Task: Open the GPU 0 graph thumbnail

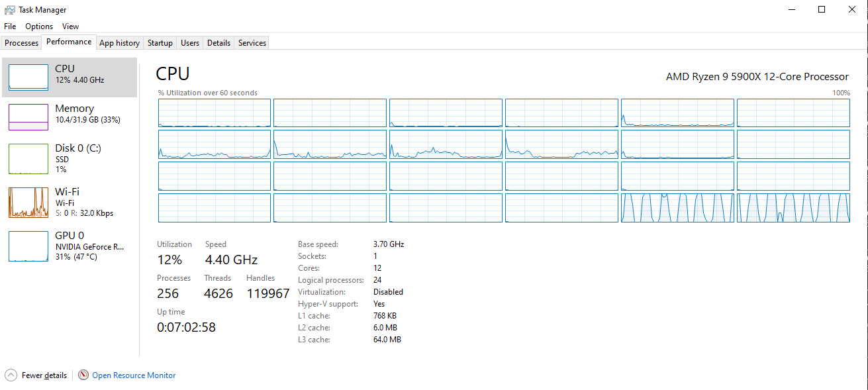Action: tap(28, 246)
